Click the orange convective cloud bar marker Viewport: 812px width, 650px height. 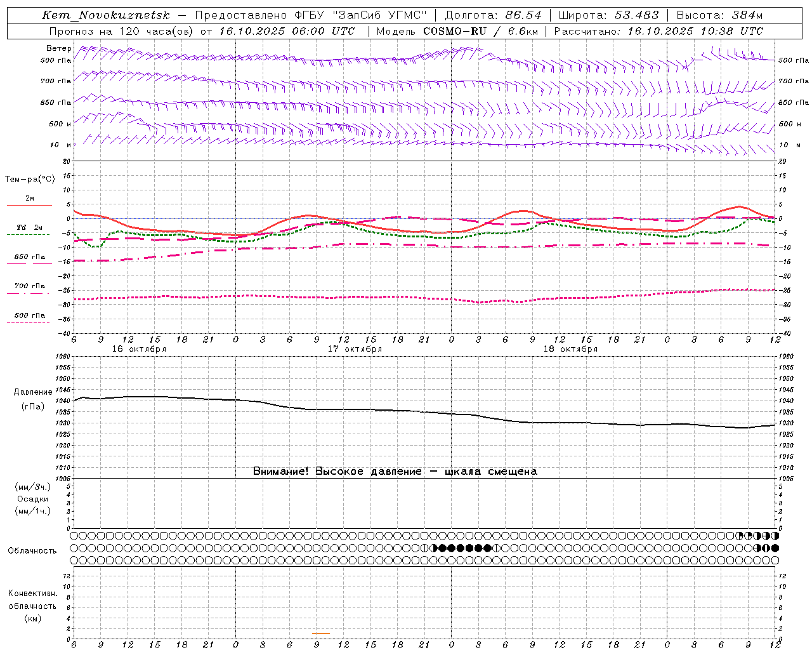(321, 633)
